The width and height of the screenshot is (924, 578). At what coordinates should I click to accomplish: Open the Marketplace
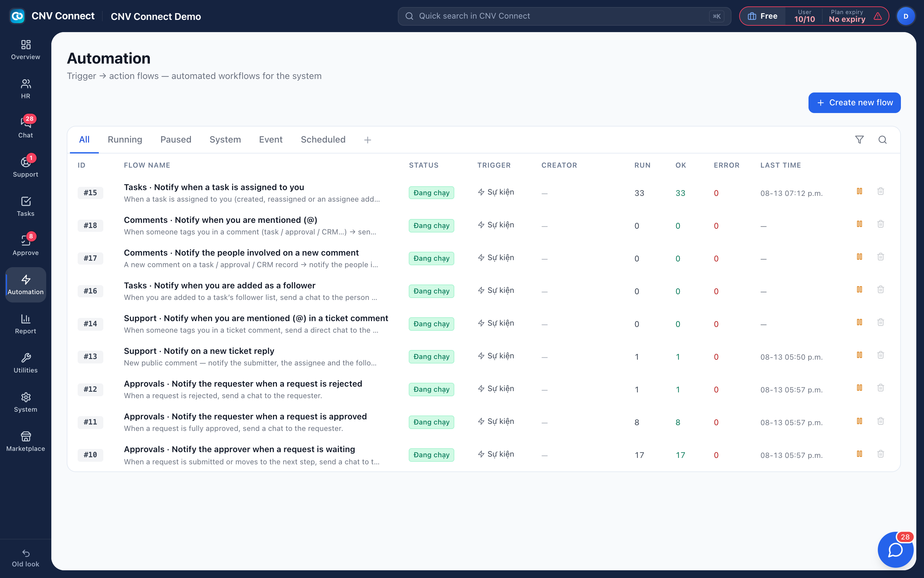[x=26, y=442]
